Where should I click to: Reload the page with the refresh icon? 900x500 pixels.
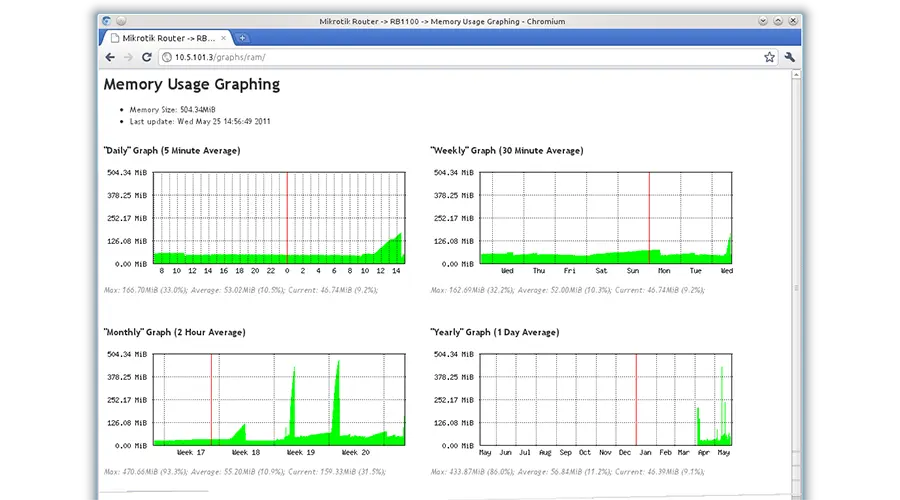point(147,57)
